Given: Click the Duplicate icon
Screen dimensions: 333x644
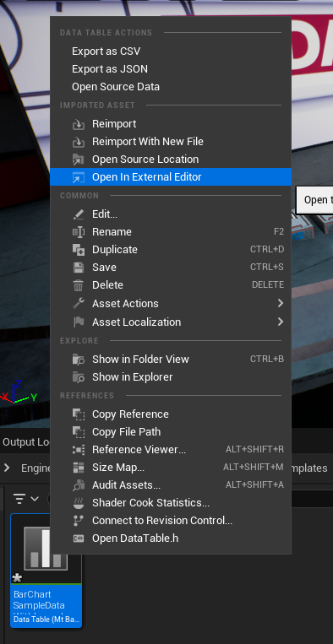Looking at the screenshot, I should coord(78,249).
